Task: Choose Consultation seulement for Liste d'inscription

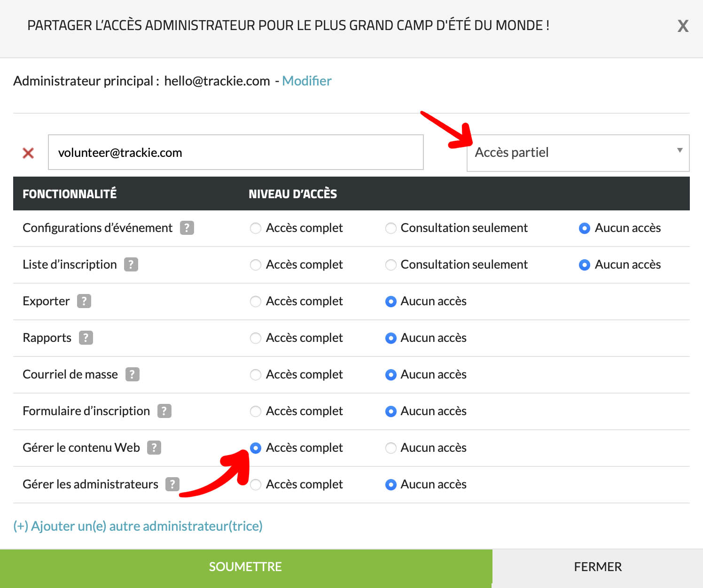Action: pyautogui.click(x=391, y=265)
